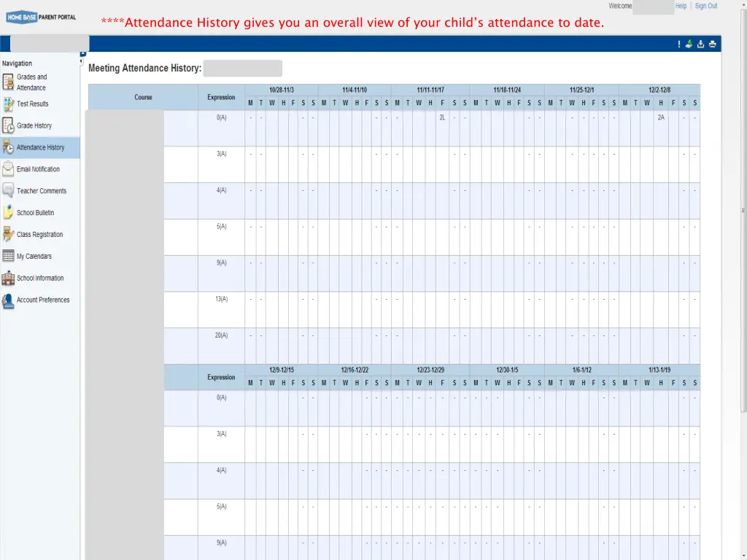Screen dimensions: 747x560
Task: Click the Meeting Attendance History heading
Action: pos(145,68)
